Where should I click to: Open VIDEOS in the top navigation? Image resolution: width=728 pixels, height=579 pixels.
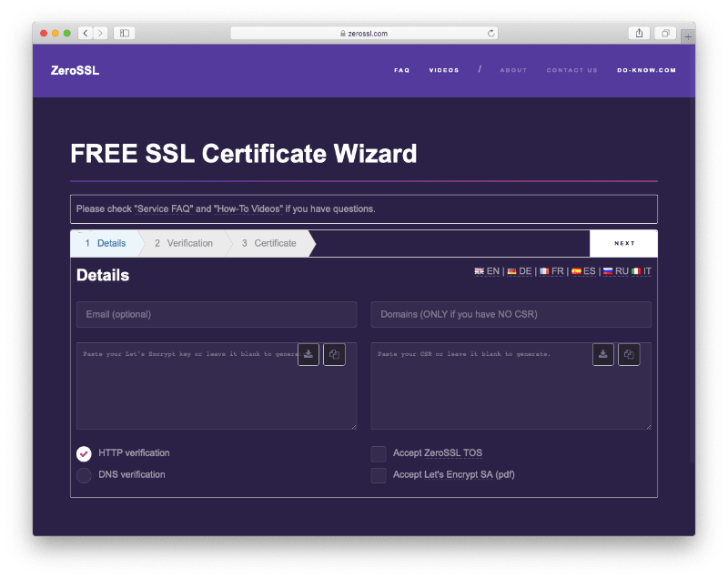tap(444, 70)
